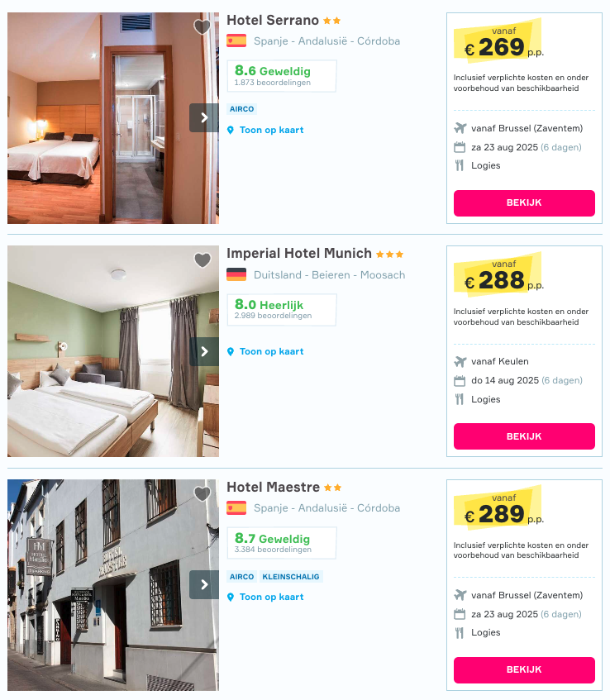The width and height of the screenshot is (610, 700).
Task: Select the KLEINSCHALIG tag on Hotel Maestre
Action: (291, 577)
